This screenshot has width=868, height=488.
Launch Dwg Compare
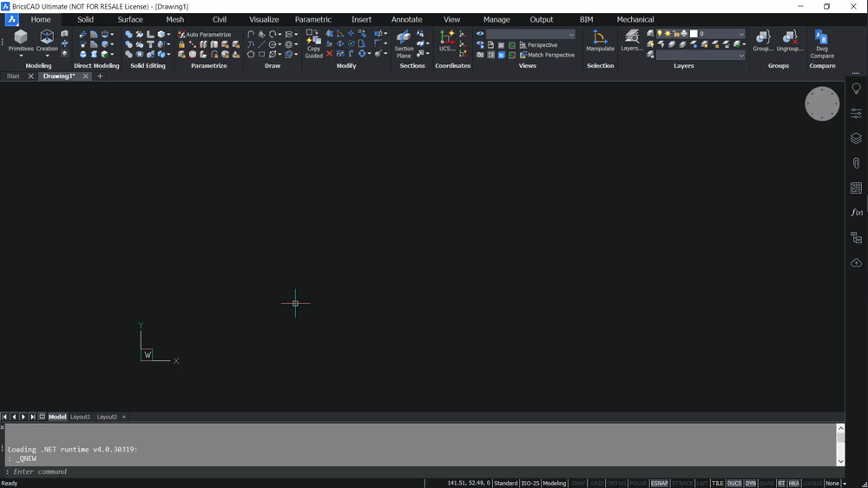click(x=822, y=44)
